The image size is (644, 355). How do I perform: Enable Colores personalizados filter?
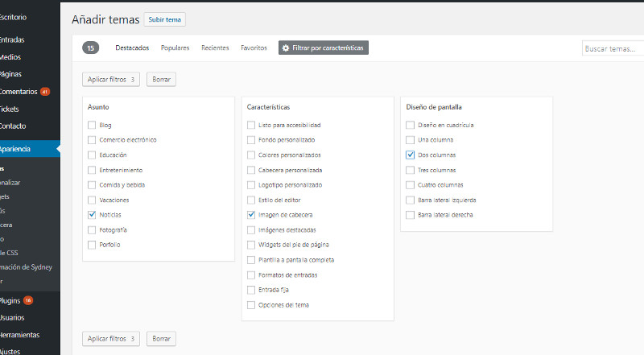pos(251,155)
